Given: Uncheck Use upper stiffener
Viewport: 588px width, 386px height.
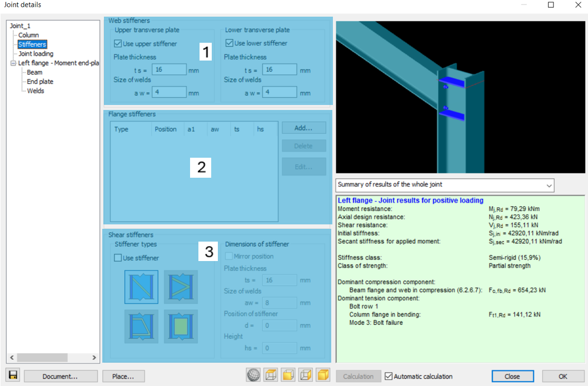Looking at the screenshot, I should coord(118,43).
